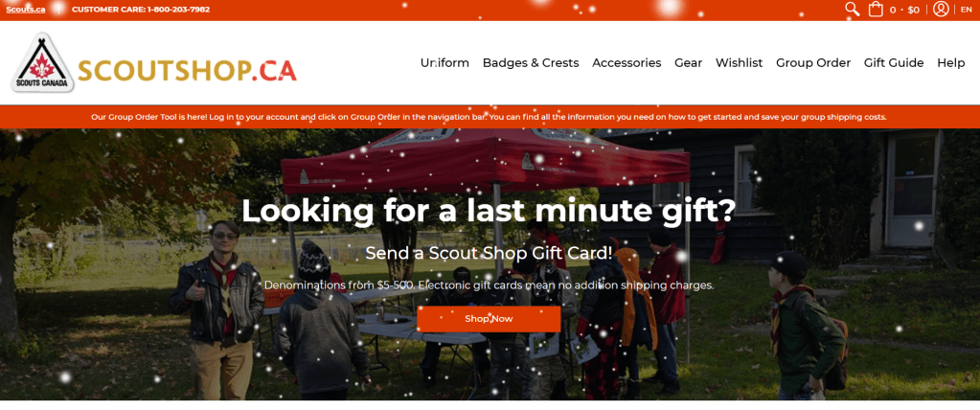Expand the Gear navigation item

point(688,62)
